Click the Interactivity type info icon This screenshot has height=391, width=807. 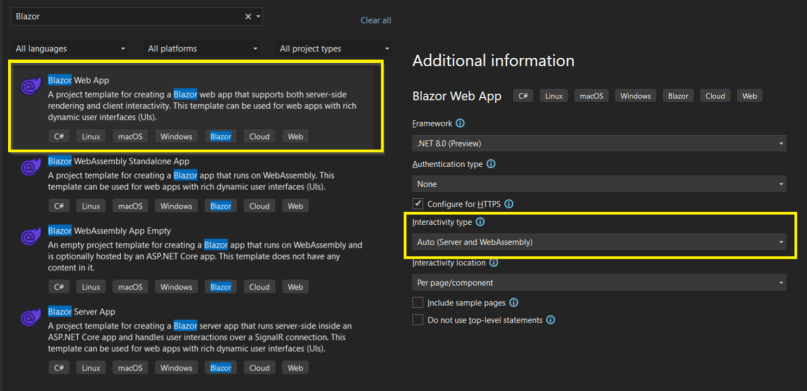pyautogui.click(x=480, y=222)
